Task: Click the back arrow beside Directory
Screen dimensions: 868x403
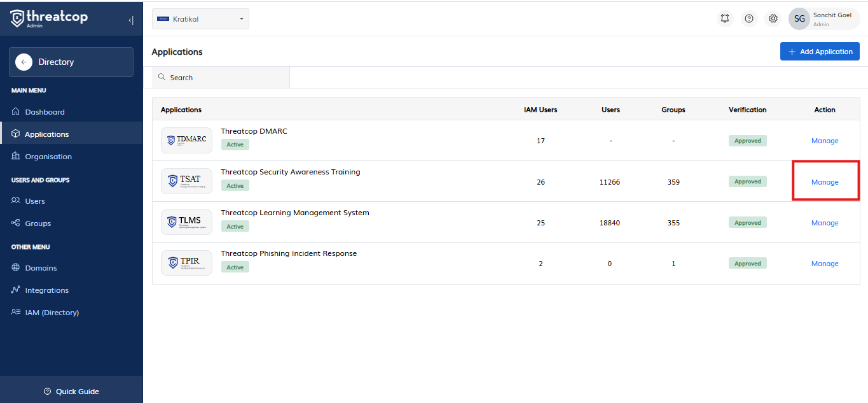Action: pyautogui.click(x=24, y=62)
